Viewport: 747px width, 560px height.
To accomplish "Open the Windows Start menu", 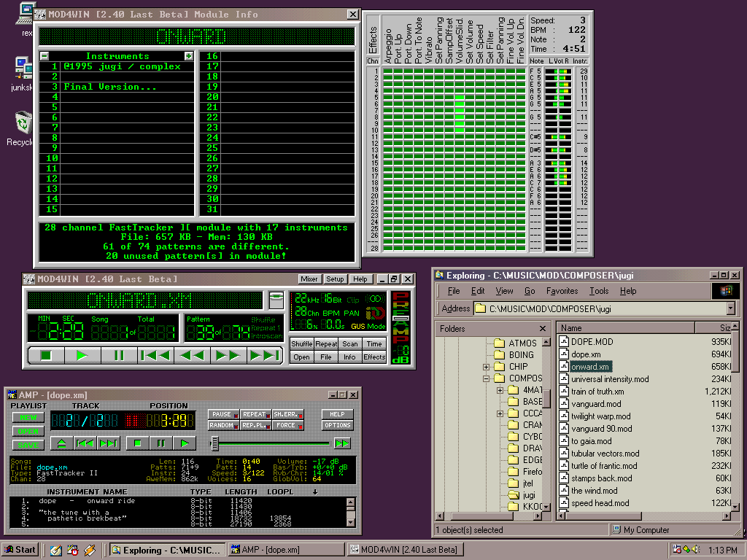I will pos(20,550).
